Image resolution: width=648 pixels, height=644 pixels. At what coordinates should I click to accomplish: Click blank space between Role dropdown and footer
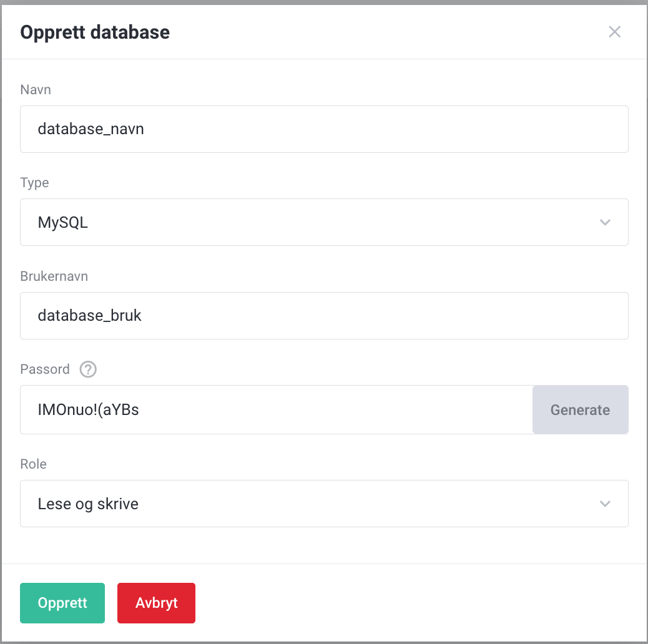[323, 546]
